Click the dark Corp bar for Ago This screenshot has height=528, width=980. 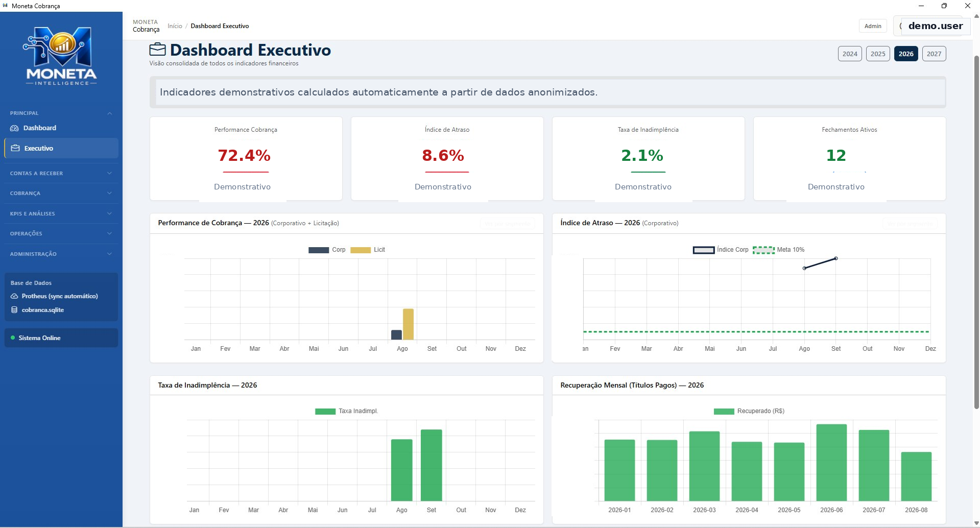coord(396,335)
